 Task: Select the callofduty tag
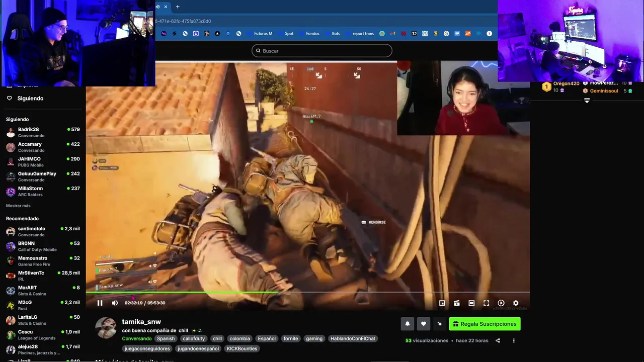(194, 338)
